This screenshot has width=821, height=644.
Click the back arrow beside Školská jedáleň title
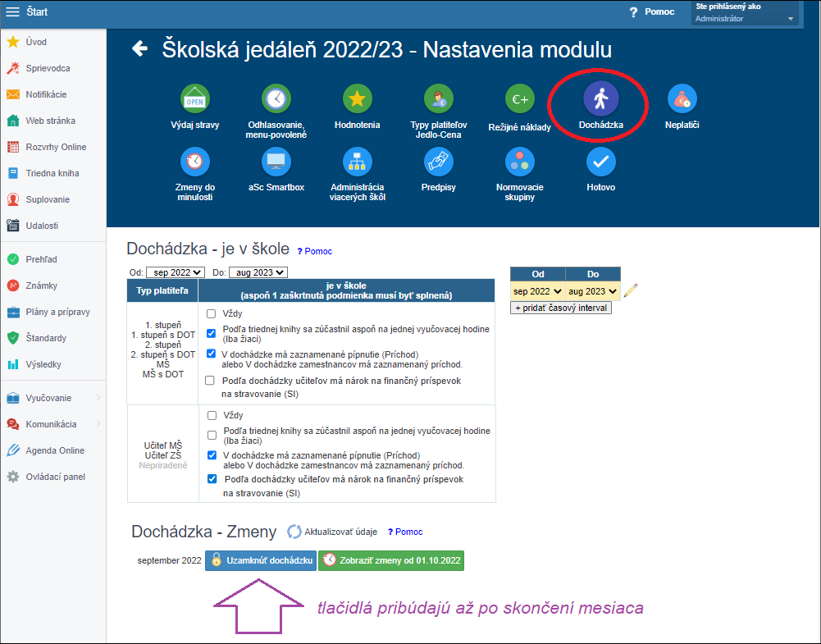[x=140, y=49]
